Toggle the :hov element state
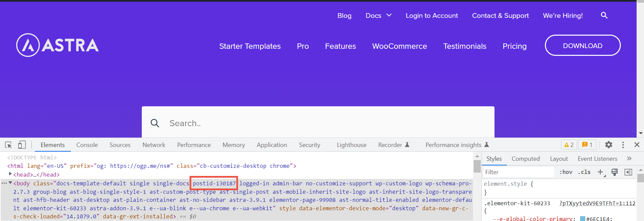This screenshot has height=221, width=644. click(x=566, y=172)
